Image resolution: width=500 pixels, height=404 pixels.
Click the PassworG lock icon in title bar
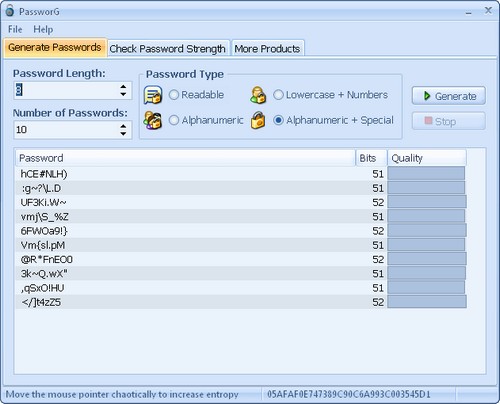click(x=10, y=11)
